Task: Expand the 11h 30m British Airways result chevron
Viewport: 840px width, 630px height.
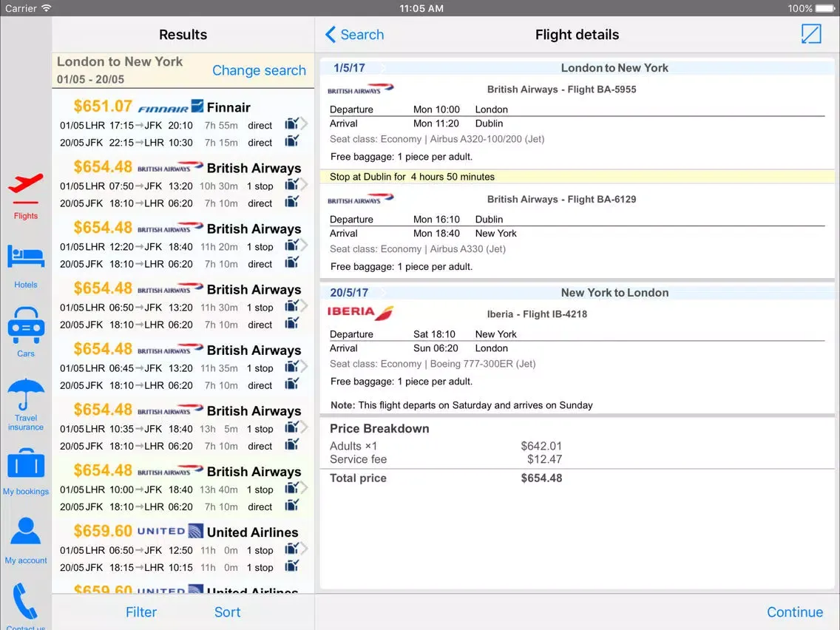Action: coord(304,305)
